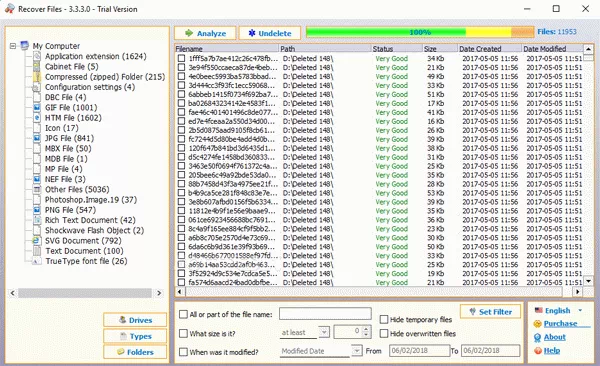
Task: Sort list by Status column header
Action: pyautogui.click(x=397, y=49)
